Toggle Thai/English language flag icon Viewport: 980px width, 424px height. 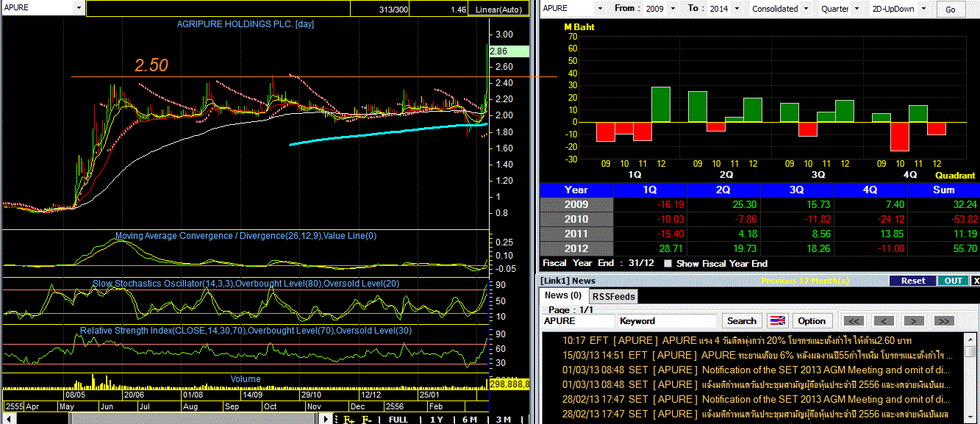pos(776,321)
